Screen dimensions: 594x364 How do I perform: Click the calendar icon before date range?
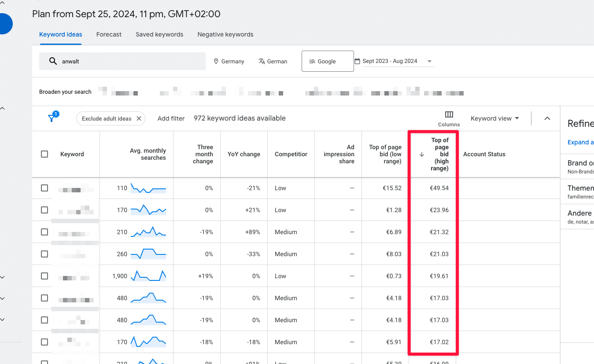[358, 61]
